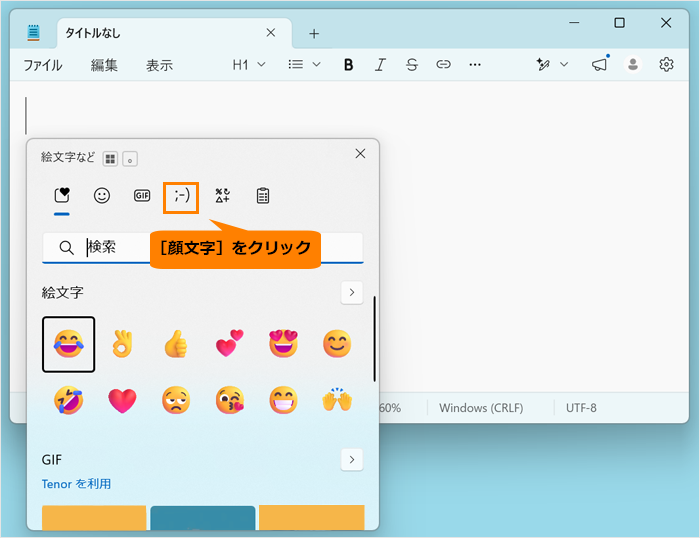700x538 pixels.
Task: Open Notepad settings gear
Action: (666, 64)
